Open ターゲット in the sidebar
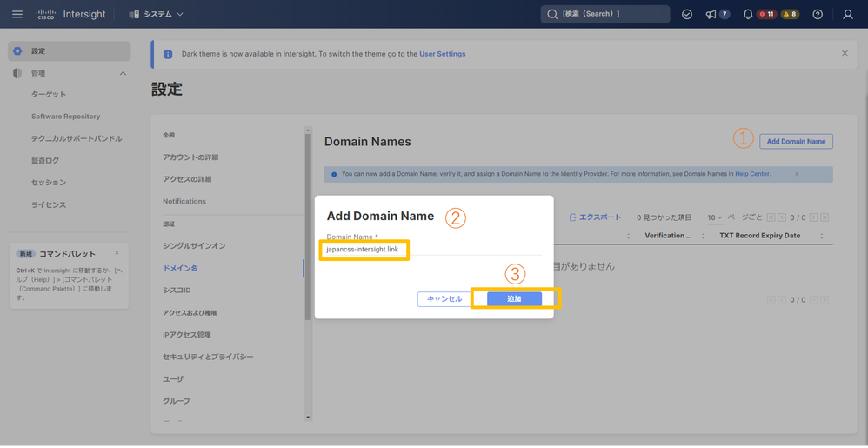 pyautogui.click(x=49, y=94)
